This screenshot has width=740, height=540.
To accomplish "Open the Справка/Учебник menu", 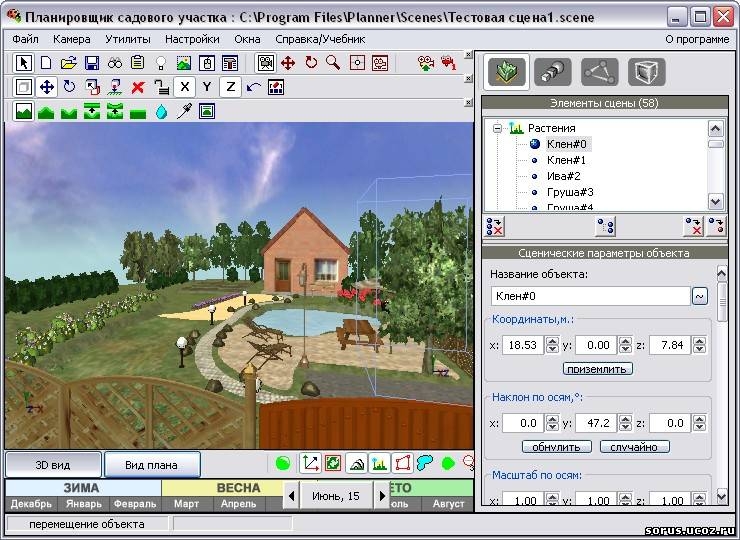I will point(320,39).
